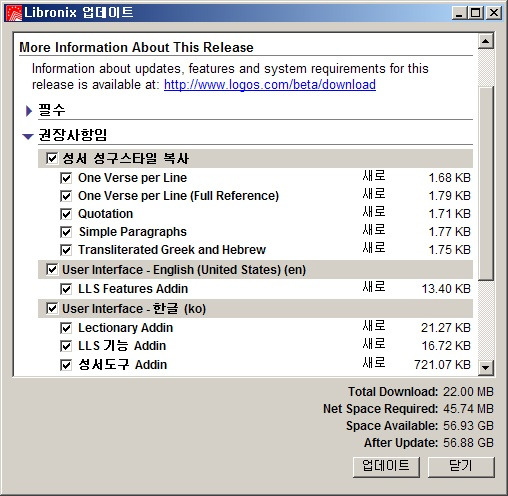Click the 'Net Space Required: 45.74 MB' text
This screenshot has height=496, width=508.
click(408, 409)
